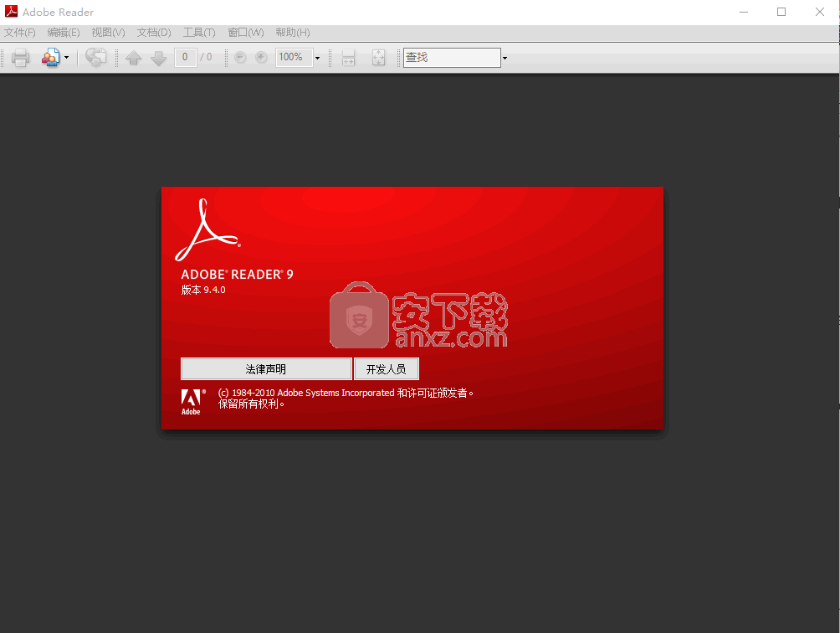Click the Adobe Reader title bar icon

11,11
